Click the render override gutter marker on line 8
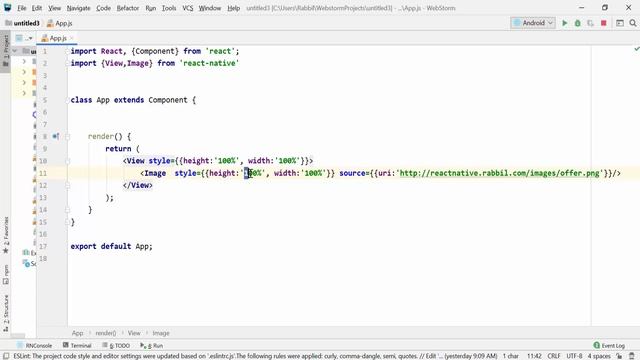The height and width of the screenshot is (360, 640). coord(56,136)
